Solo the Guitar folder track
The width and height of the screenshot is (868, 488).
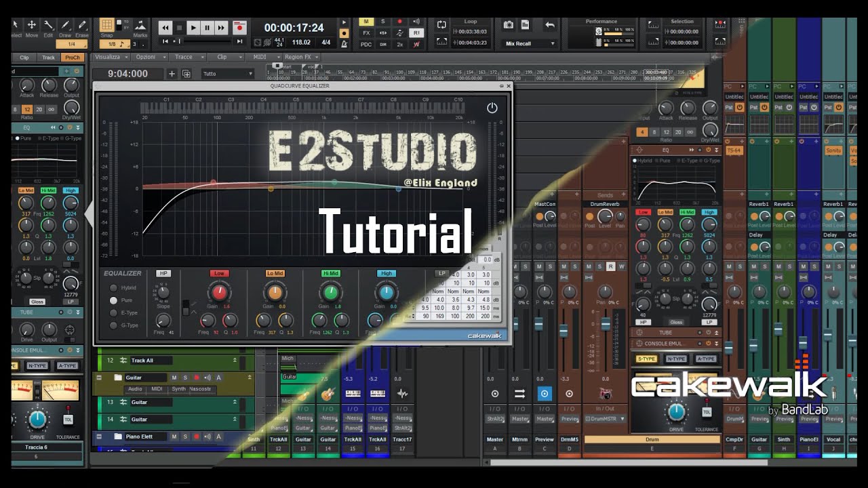(185, 378)
